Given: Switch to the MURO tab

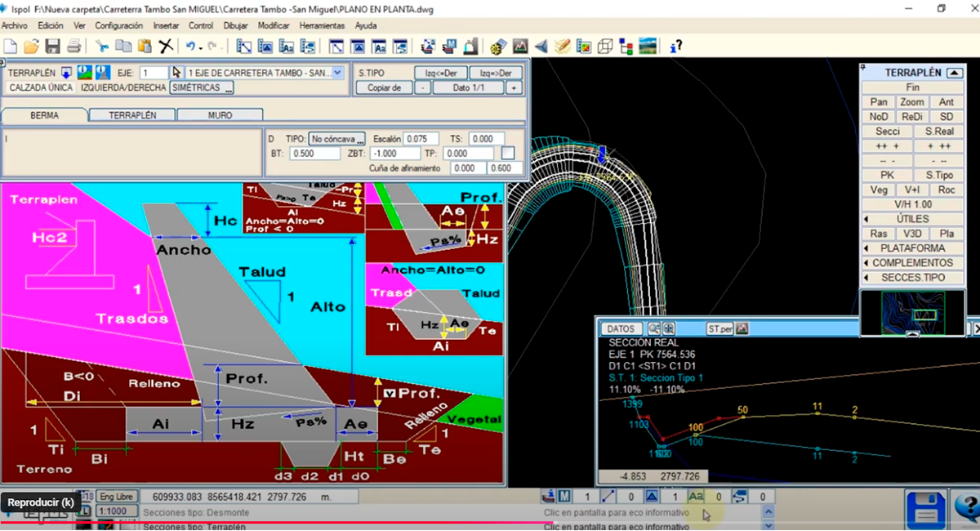Looking at the screenshot, I should 220,115.
